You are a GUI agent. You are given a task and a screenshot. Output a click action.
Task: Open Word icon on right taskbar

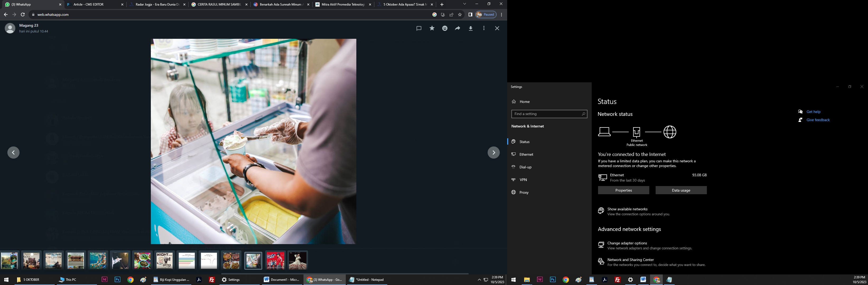(x=643, y=280)
